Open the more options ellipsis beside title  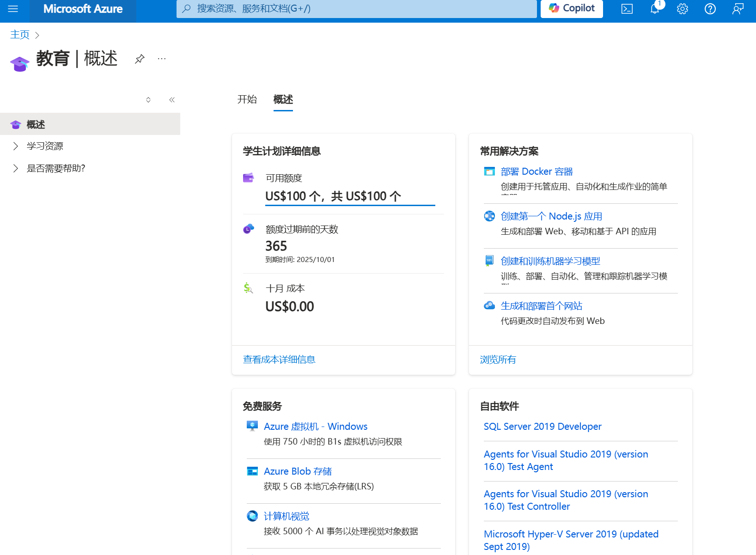[161, 59]
